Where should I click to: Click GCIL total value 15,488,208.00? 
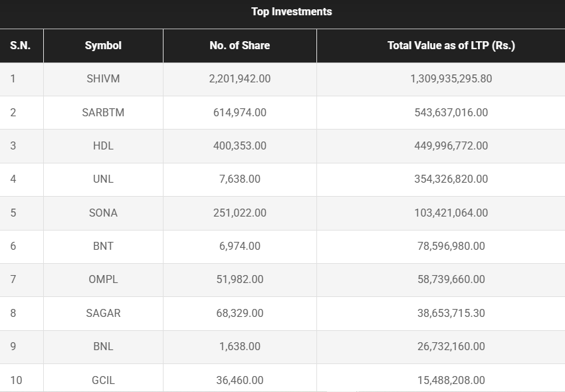(451, 380)
